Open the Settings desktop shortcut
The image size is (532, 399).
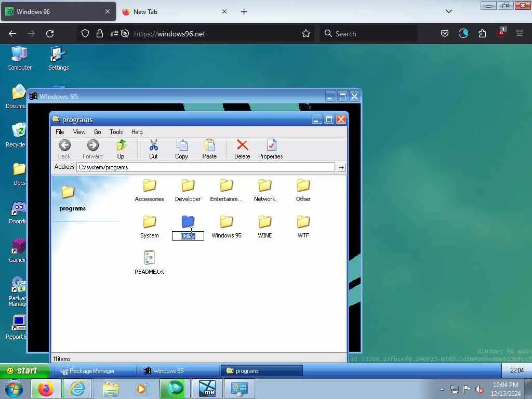tap(58, 58)
